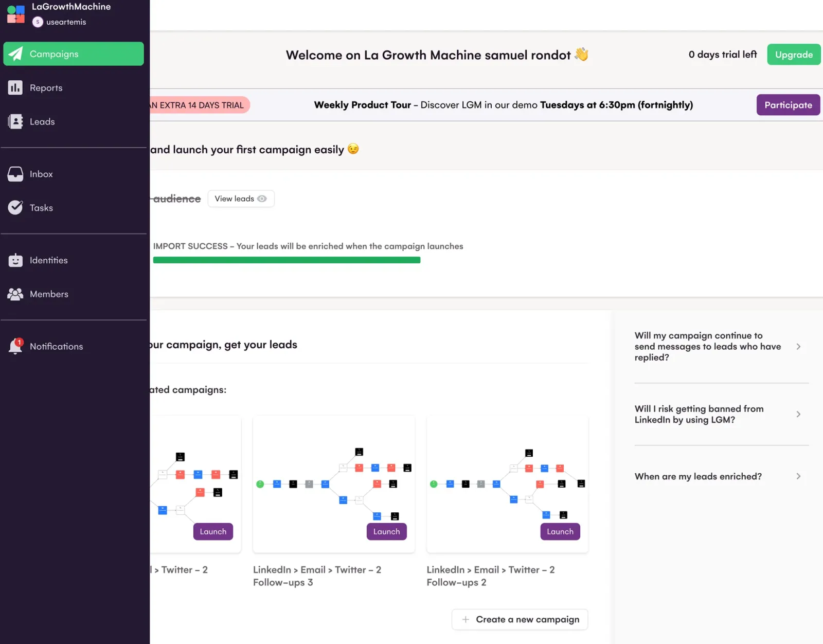Click the Members group icon
This screenshot has width=823, height=644.
(x=15, y=294)
